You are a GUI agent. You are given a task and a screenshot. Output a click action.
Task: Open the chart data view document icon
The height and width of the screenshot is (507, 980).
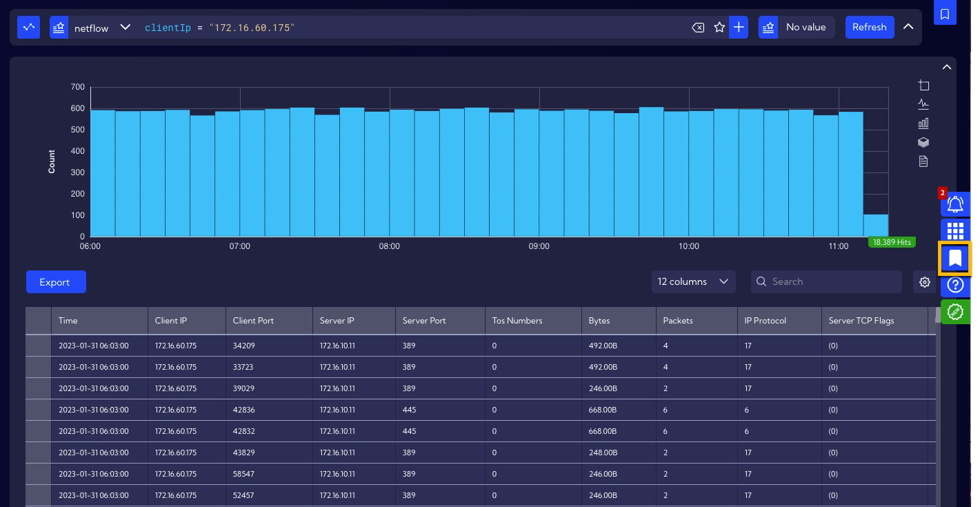tap(923, 161)
